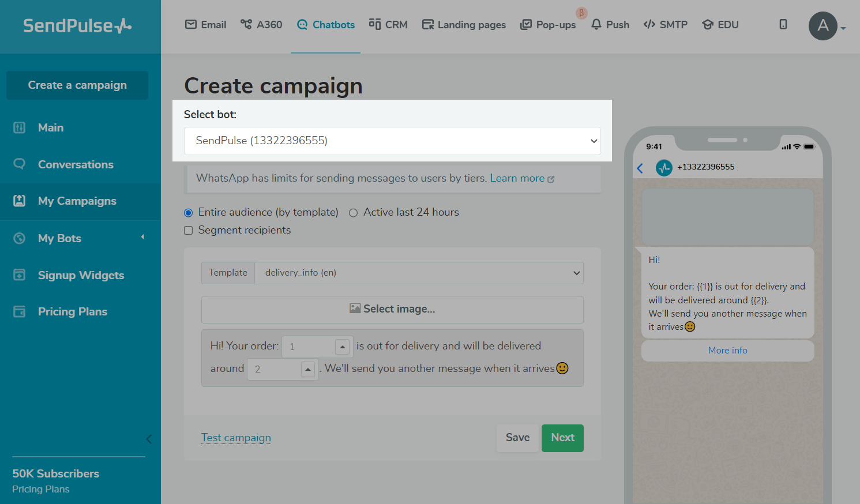Open the mobile device icon in header
The height and width of the screenshot is (504, 860).
pos(783,24)
